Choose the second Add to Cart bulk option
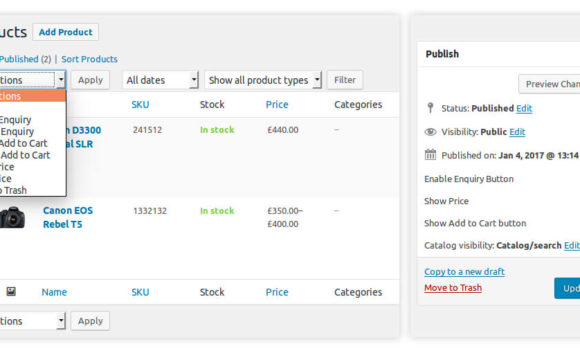This screenshot has width=580, height=360. tap(25, 155)
